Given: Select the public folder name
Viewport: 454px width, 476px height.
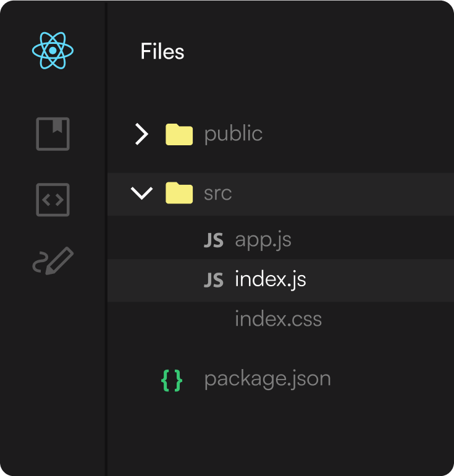Looking at the screenshot, I should (233, 134).
